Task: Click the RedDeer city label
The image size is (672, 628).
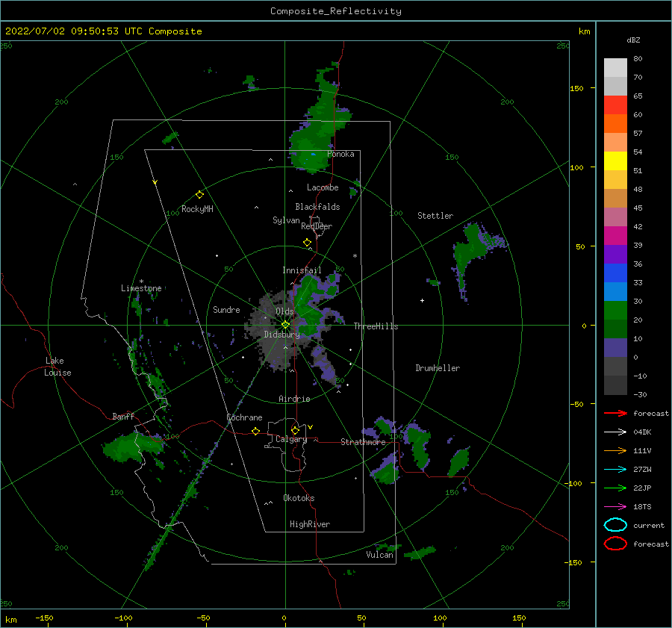Action: tap(317, 226)
